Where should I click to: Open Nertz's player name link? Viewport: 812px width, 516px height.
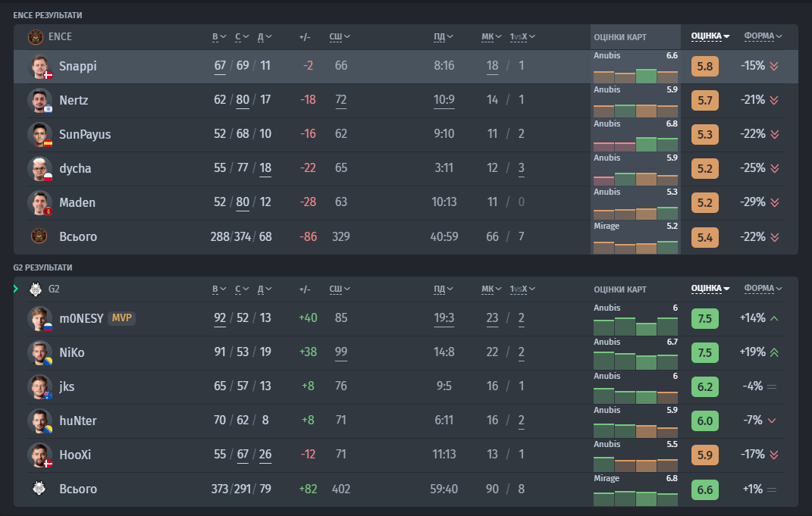74,101
